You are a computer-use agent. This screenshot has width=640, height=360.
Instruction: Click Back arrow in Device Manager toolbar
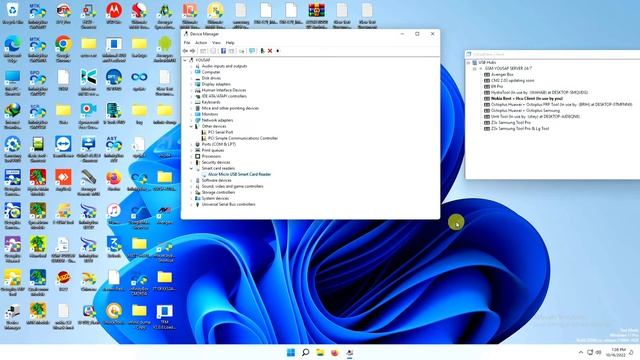(185, 51)
